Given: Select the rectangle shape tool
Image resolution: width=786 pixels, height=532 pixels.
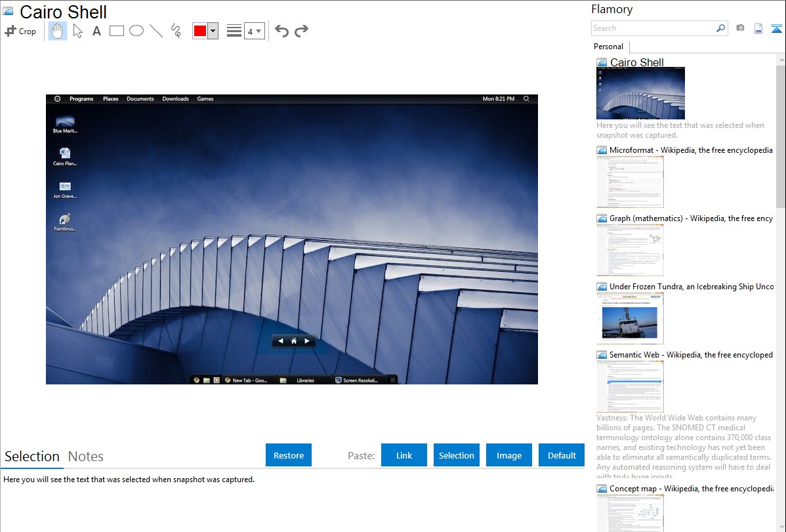Looking at the screenshot, I should click(116, 31).
